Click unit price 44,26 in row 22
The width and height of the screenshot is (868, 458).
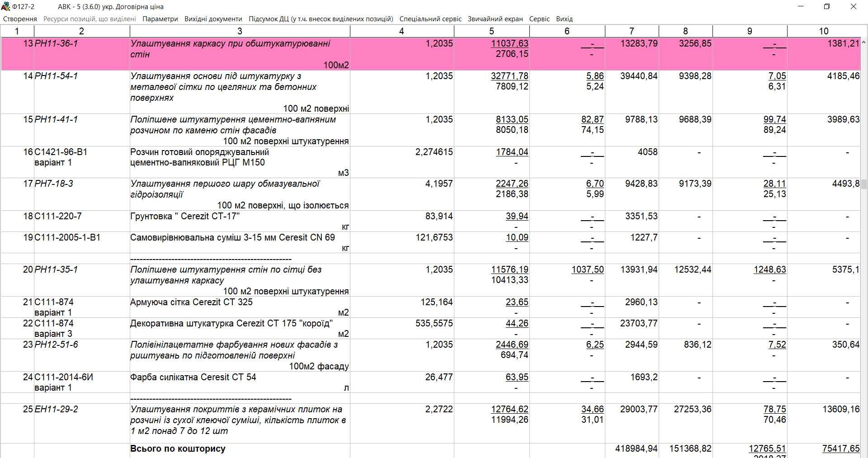(x=517, y=323)
